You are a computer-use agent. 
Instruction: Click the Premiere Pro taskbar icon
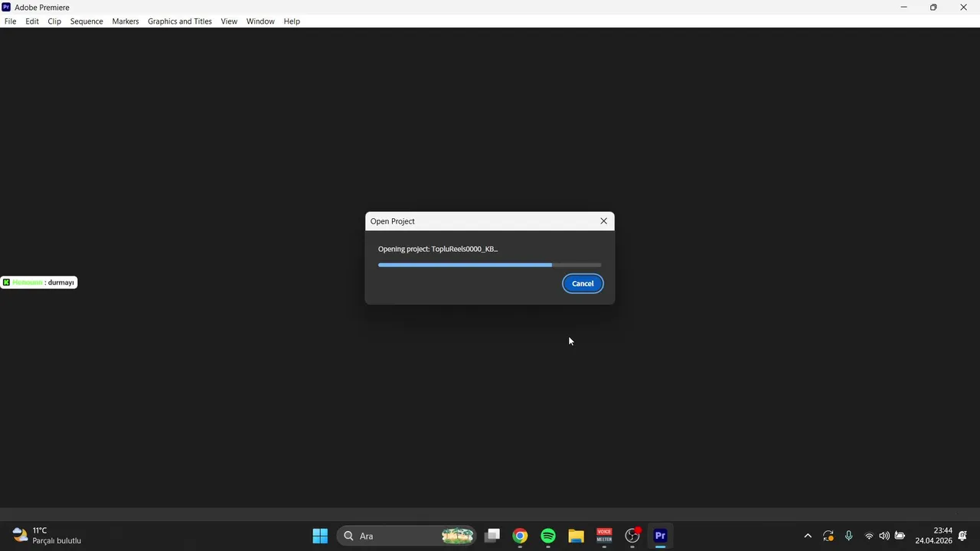pos(660,536)
